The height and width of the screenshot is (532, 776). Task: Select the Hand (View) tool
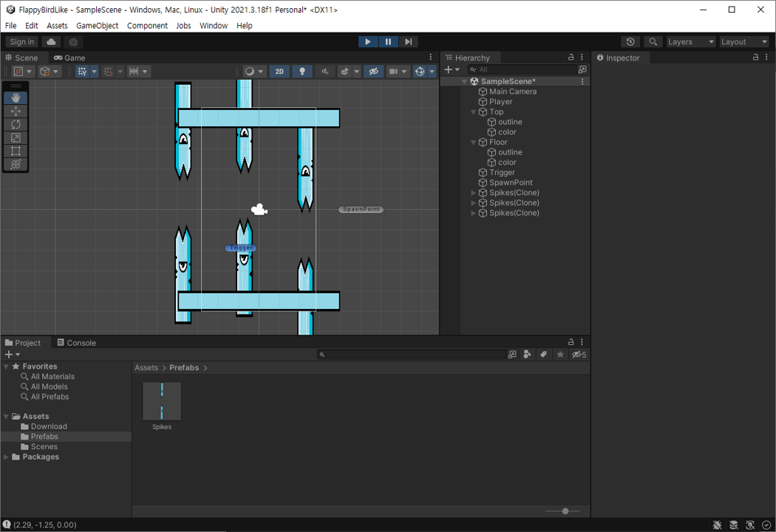(16, 98)
